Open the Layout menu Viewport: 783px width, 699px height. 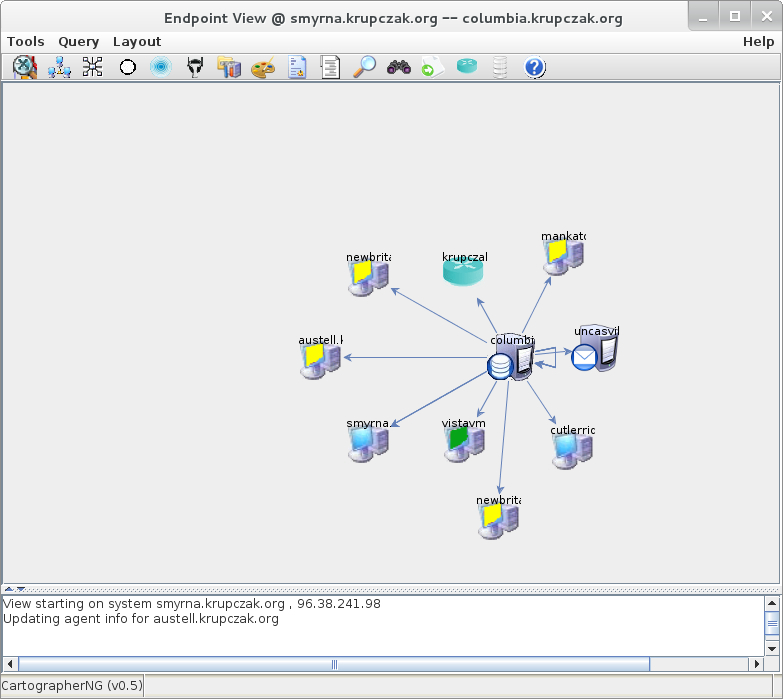pyautogui.click(x=137, y=41)
